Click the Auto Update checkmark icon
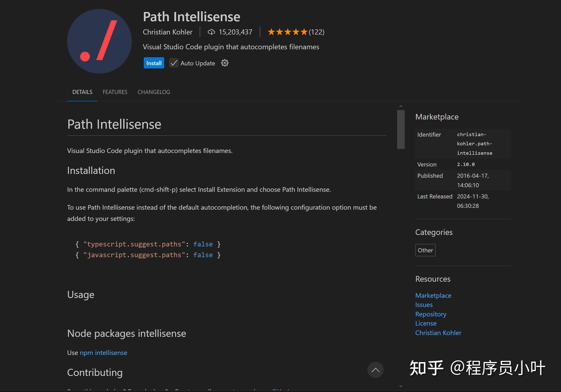Image resolution: width=561 pixels, height=392 pixels. tap(174, 63)
